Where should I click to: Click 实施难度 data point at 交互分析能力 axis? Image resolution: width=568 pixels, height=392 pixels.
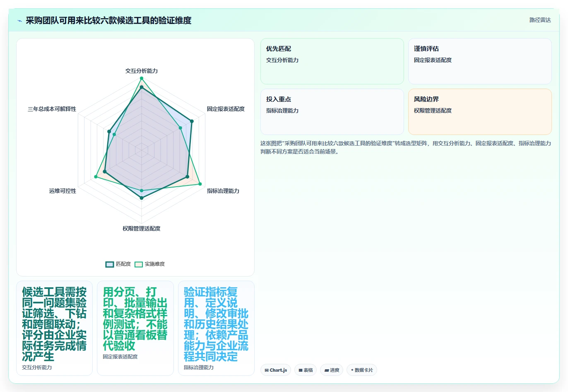click(142, 78)
